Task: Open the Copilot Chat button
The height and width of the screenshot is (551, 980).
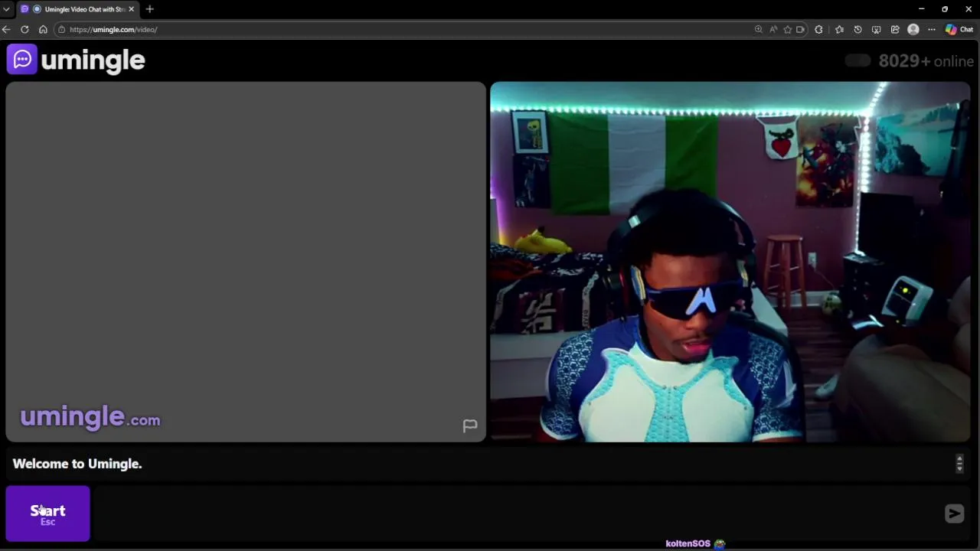Action: coord(959,29)
